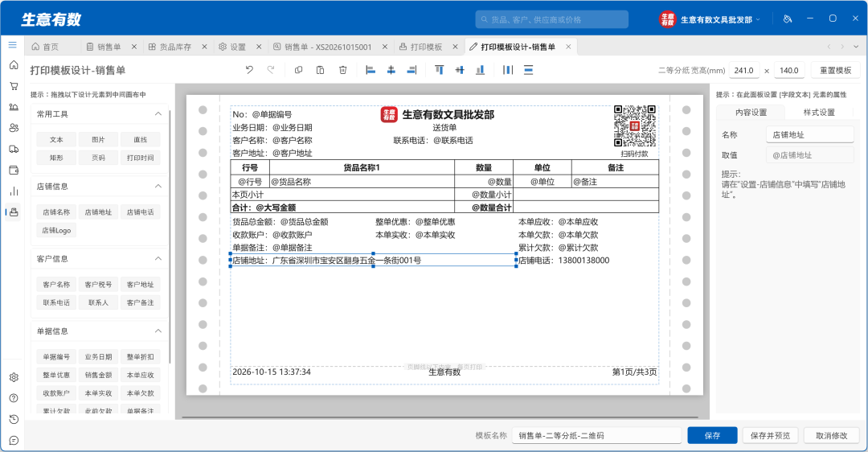Click the paper width field 241.0
This screenshot has height=452, width=868.
coord(744,70)
